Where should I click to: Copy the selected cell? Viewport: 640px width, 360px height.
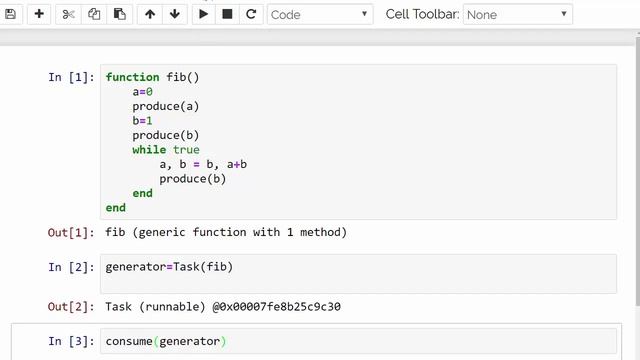[x=94, y=14]
